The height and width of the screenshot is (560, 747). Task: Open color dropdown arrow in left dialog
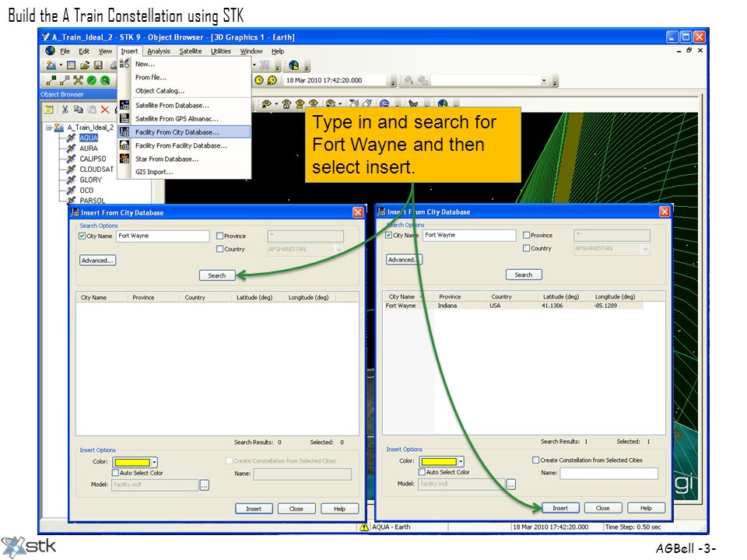154,462
